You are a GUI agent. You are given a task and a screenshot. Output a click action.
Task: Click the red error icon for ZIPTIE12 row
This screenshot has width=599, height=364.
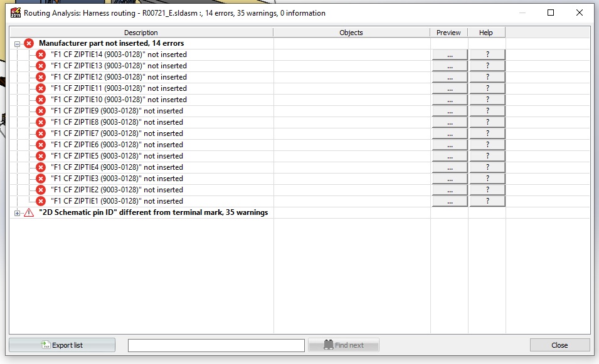[x=41, y=77]
